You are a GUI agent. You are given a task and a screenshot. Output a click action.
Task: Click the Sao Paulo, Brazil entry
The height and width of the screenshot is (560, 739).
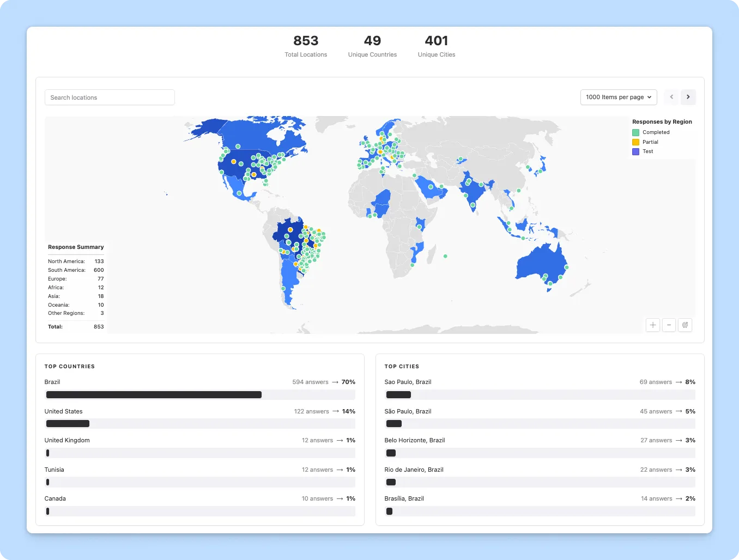point(408,382)
